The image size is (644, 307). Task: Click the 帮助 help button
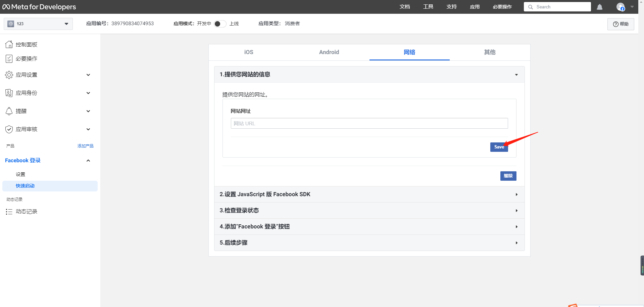click(621, 24)
